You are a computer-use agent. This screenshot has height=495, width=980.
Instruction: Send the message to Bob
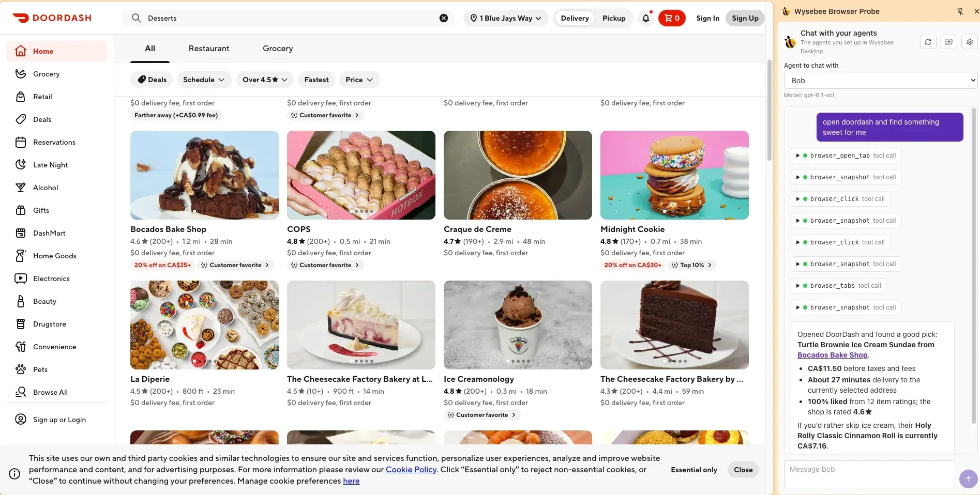(x=969, y=479)
